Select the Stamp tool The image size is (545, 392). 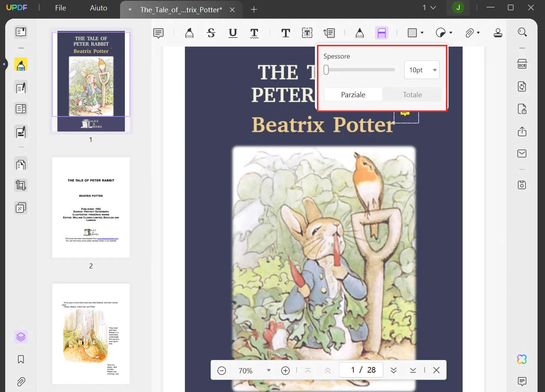[x=498, y=33]
